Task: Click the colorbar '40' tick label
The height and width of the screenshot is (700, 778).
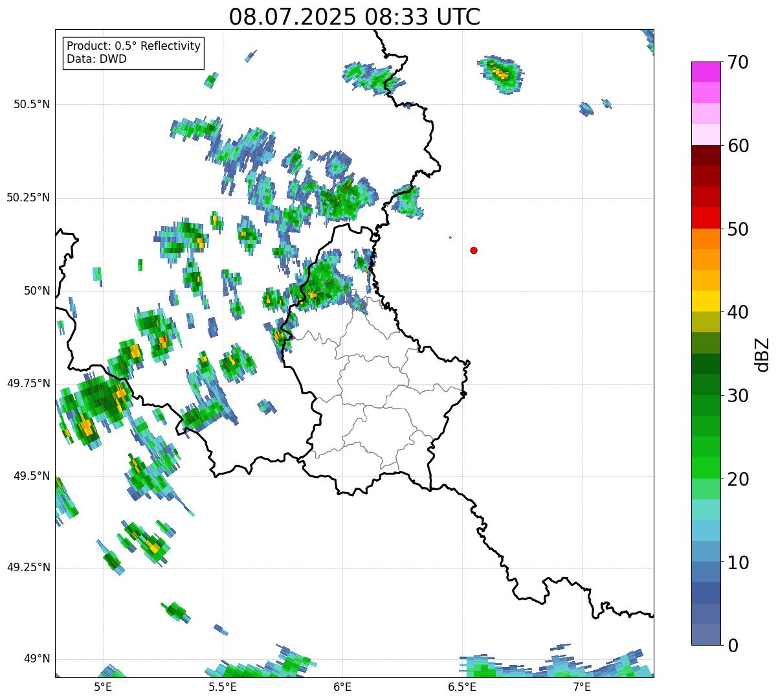Action: [738, 312]
